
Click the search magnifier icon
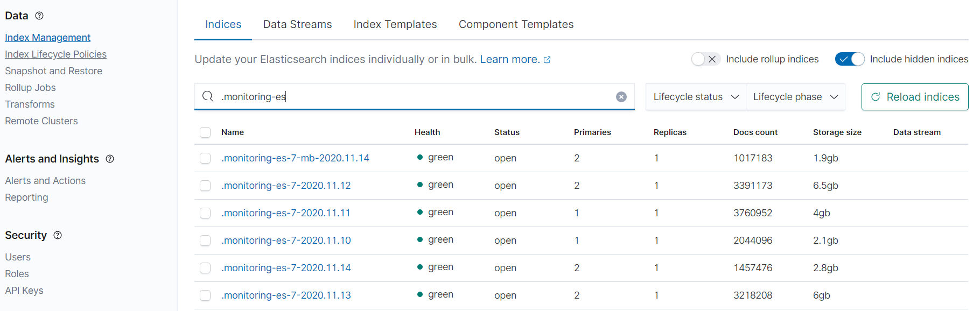tap(208, 97)
